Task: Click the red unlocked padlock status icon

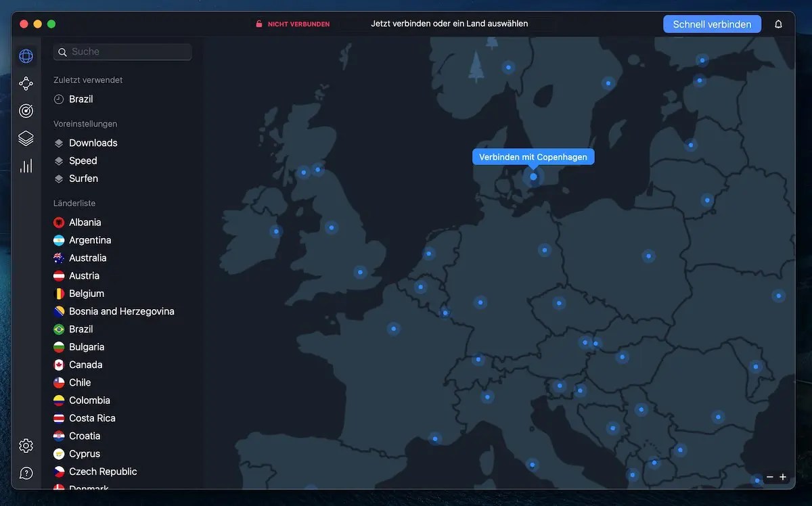Action: click(258, 24)
